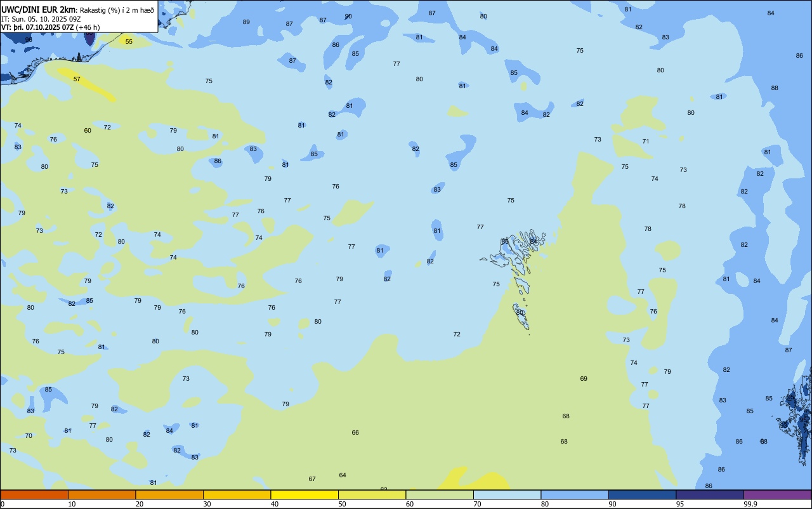
Task: Click the '30' legend tick label
Action: point(207,504)
